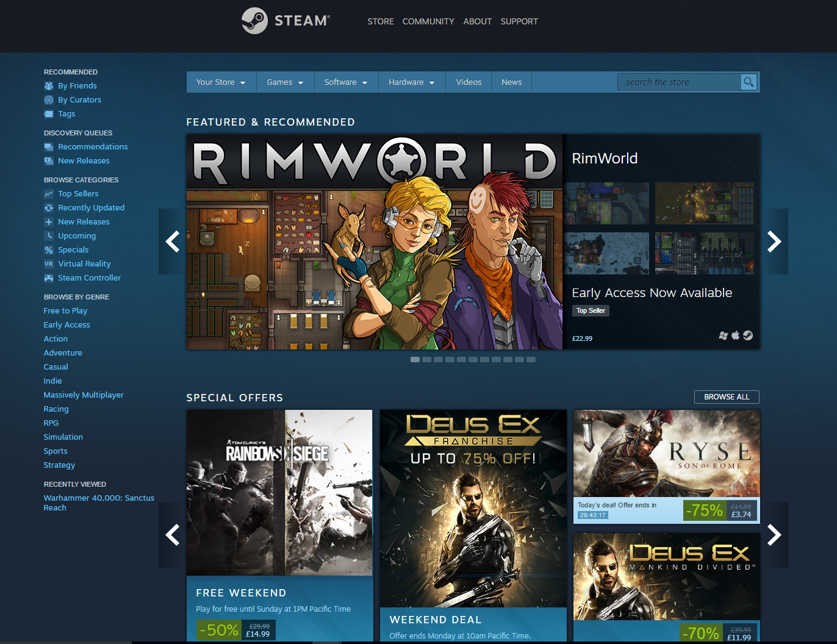Open the bottom-left RimWorld screenshot thumbnail
Screen dimensions: 837x644
click(606, 253)
